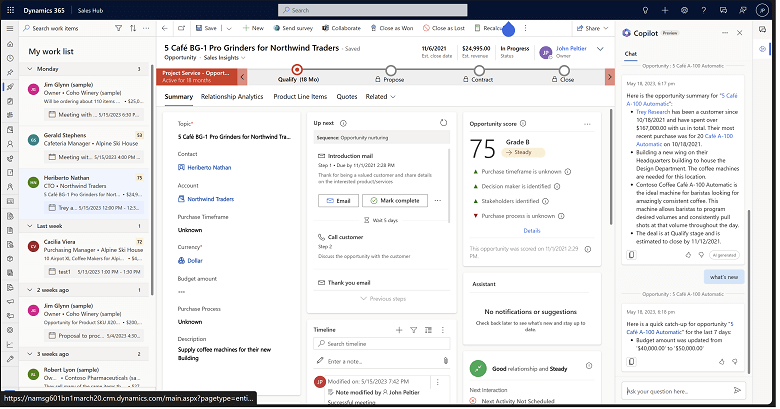Open the Heriberto Nathan contact link
The width and height of the screenshot is (780, 409).
click(x=209, y=168)
